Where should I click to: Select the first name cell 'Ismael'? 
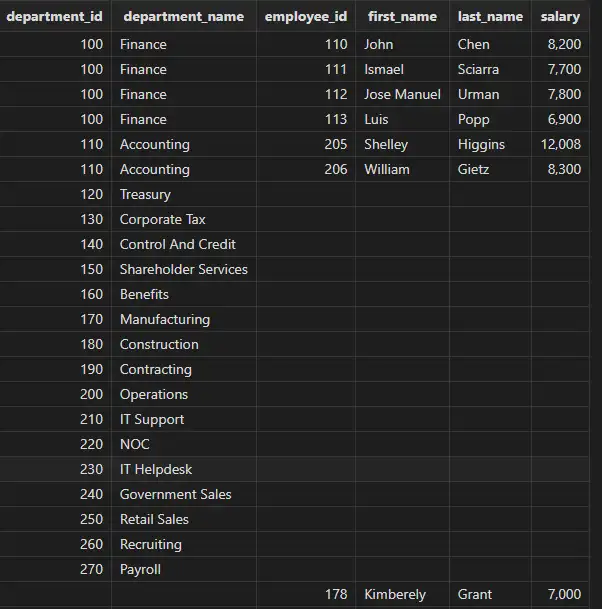pyautogui.click(x=402, y=69)
